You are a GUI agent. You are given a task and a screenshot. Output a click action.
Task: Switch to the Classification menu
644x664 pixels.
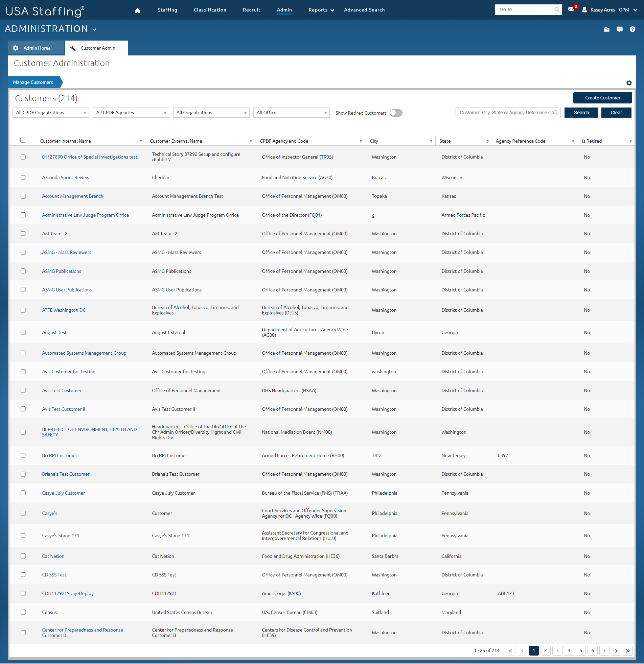(x=210, y=10)
